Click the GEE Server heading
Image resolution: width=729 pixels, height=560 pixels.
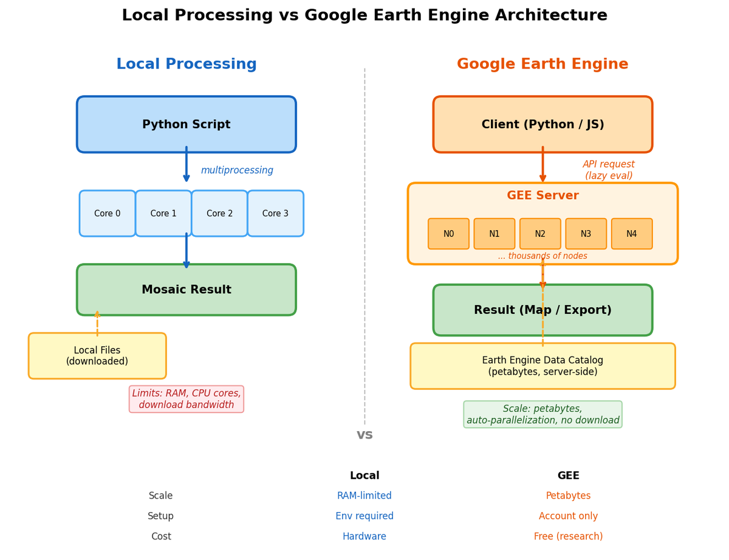(x=542, y=196)
